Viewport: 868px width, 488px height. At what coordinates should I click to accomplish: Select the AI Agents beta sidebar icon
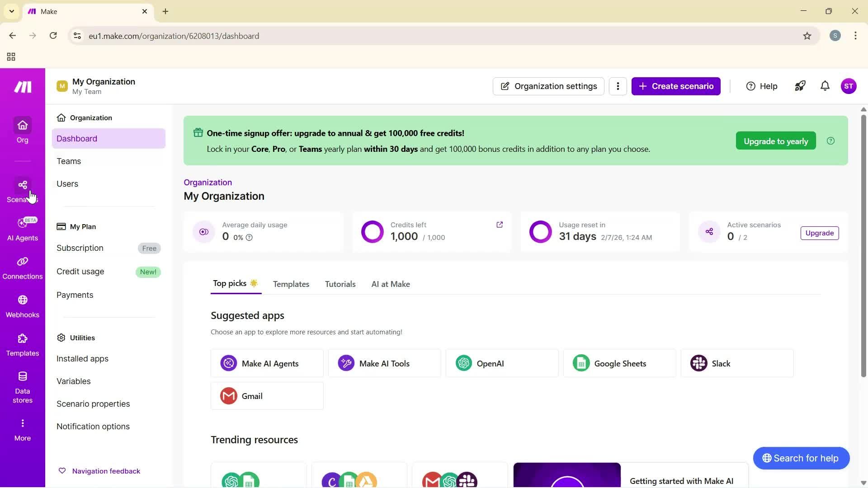click(22, 228)
